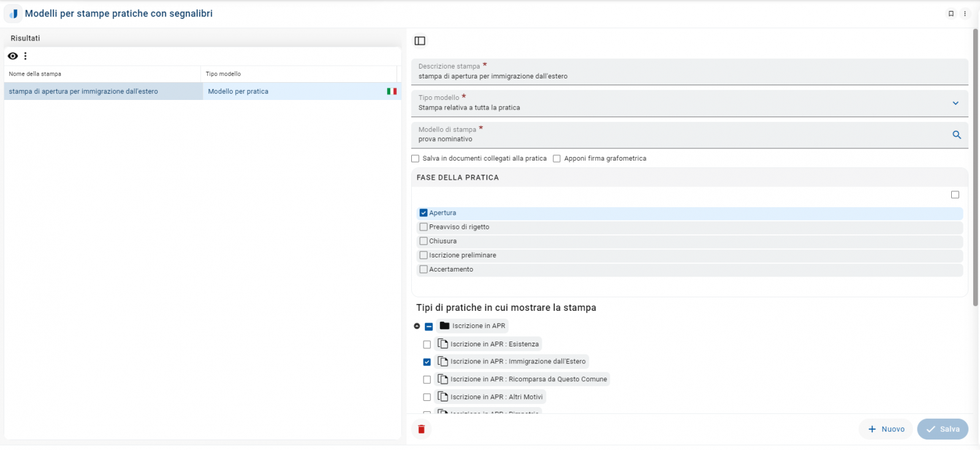This screenshot has width=980, height=450.
Task: Uncheck the Apertura phase checkbox
Action: click(424, 213)
